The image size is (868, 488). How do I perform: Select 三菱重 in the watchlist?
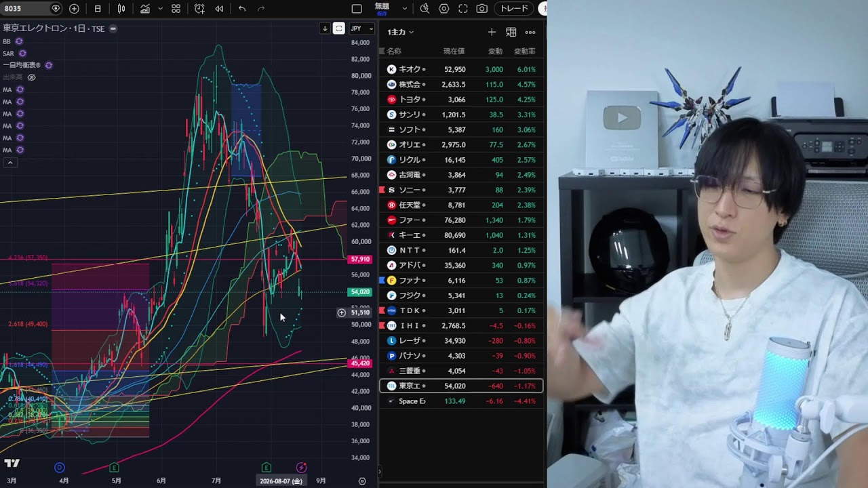461,371
